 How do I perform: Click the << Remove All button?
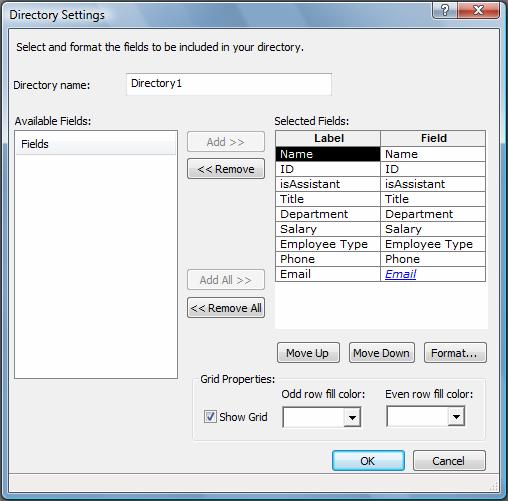tap(226, 308)
